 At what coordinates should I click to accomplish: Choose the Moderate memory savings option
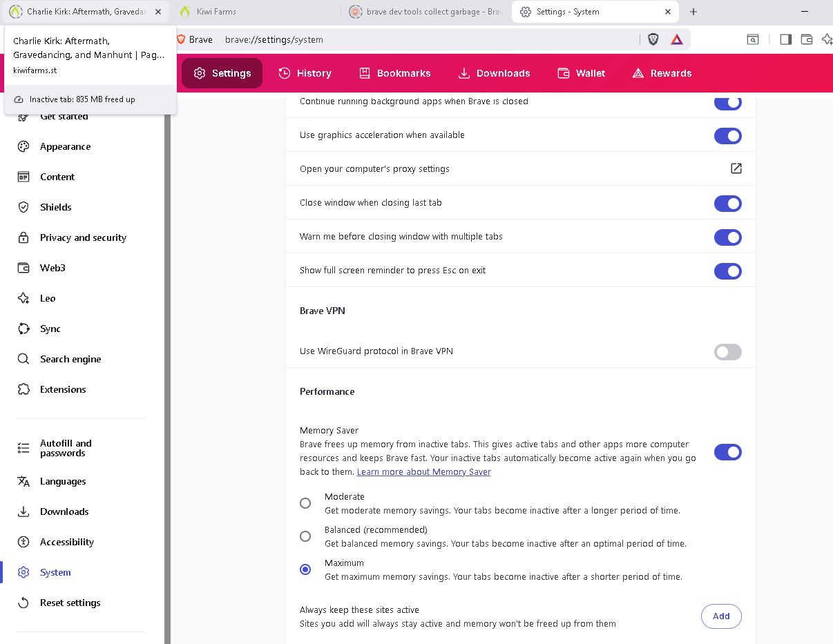(x=305, y=503)
